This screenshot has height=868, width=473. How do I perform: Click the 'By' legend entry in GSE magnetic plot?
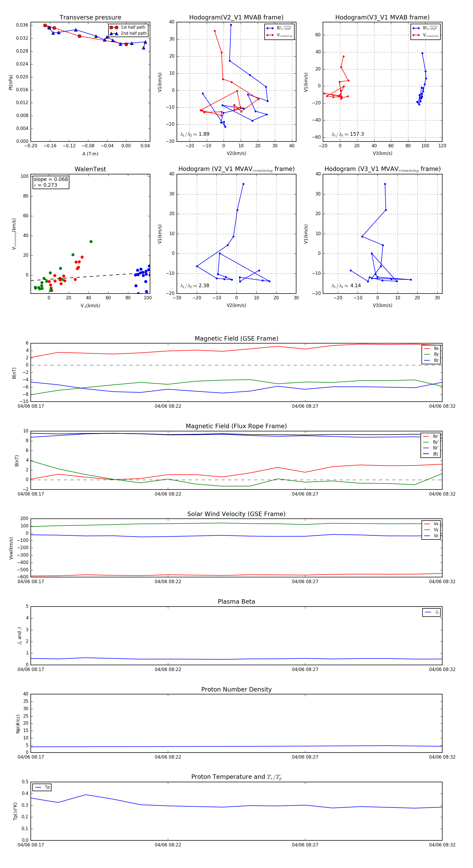tap(431, 354)
